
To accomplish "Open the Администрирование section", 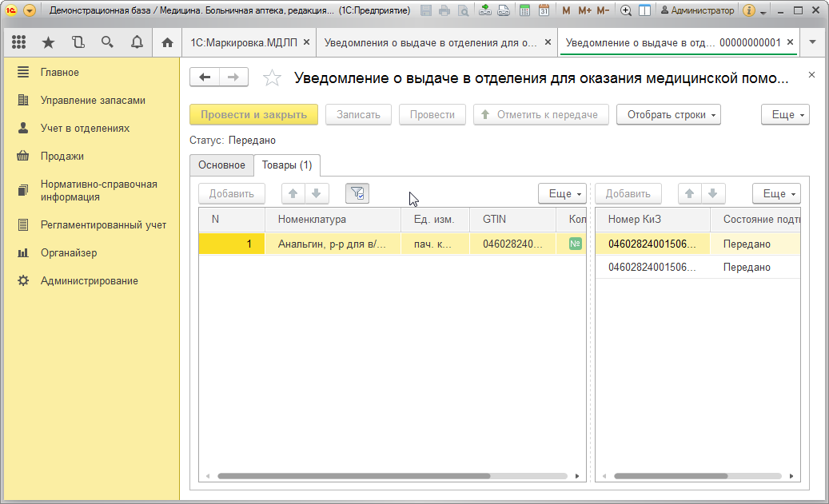I will click(x=89, y=281).
